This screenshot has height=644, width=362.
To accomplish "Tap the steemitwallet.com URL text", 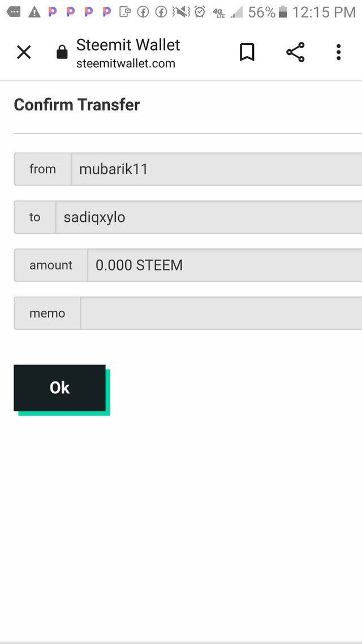I will tap(126, 63).
